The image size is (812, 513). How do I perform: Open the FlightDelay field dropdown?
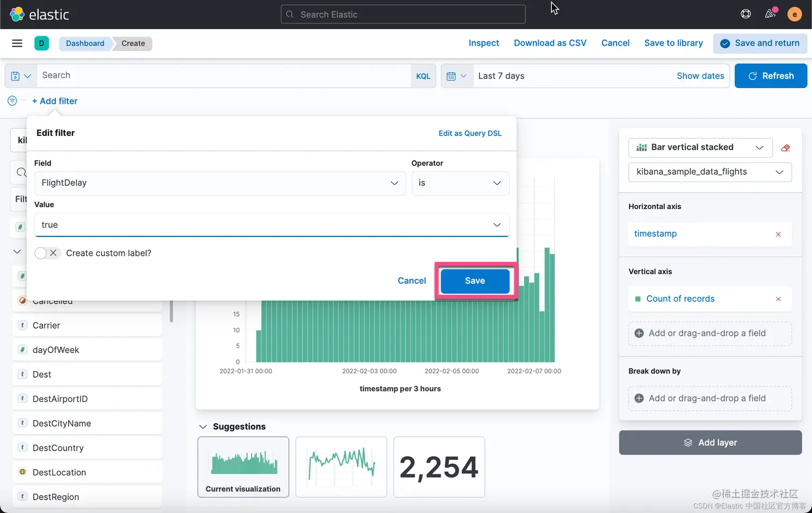point(220,183)
